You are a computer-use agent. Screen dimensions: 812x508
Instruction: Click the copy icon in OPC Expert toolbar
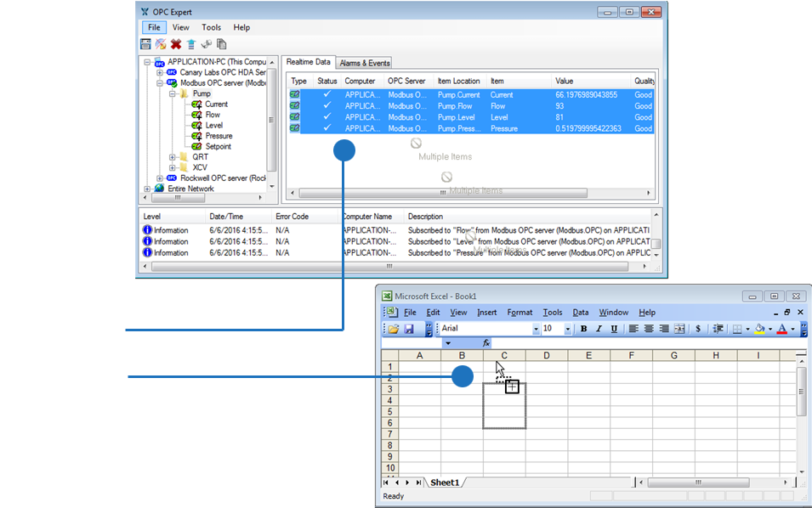point(221,43)
